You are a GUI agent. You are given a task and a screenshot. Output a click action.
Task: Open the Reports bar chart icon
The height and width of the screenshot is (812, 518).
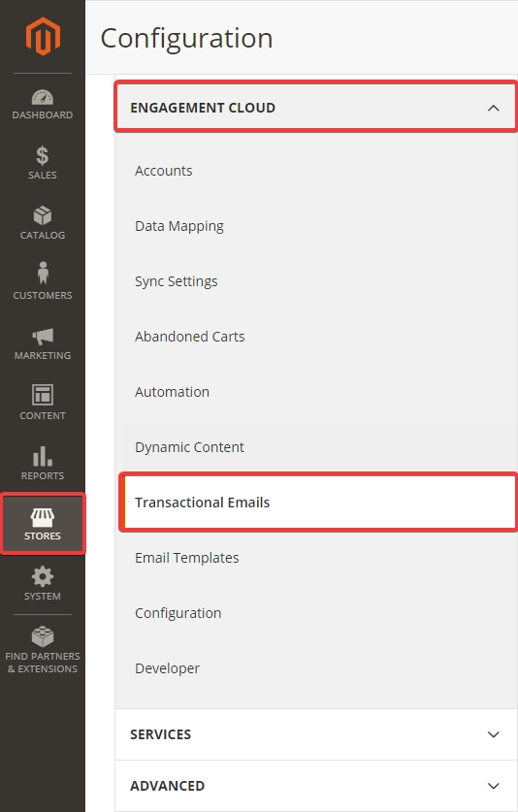point(43,456)
